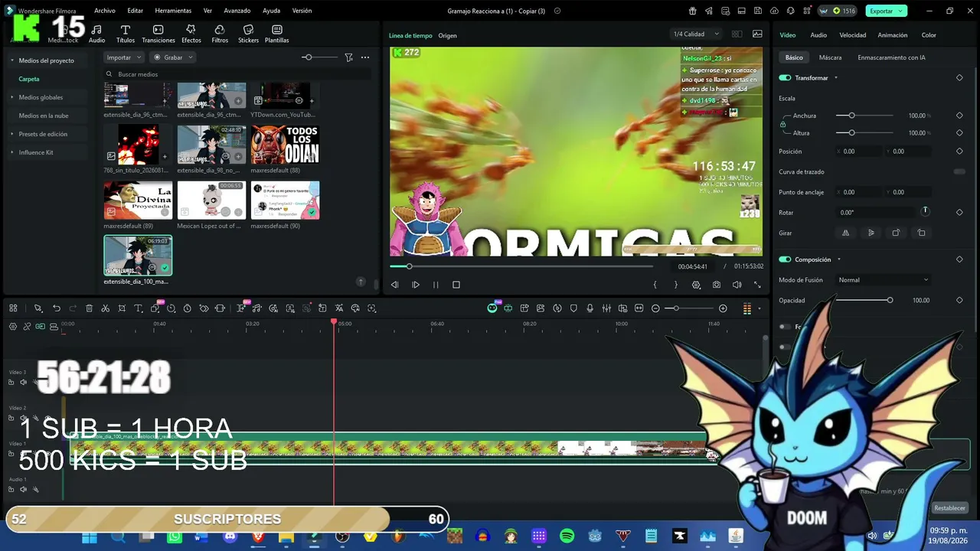Click the preview playback progress bar

pos(521,266)
